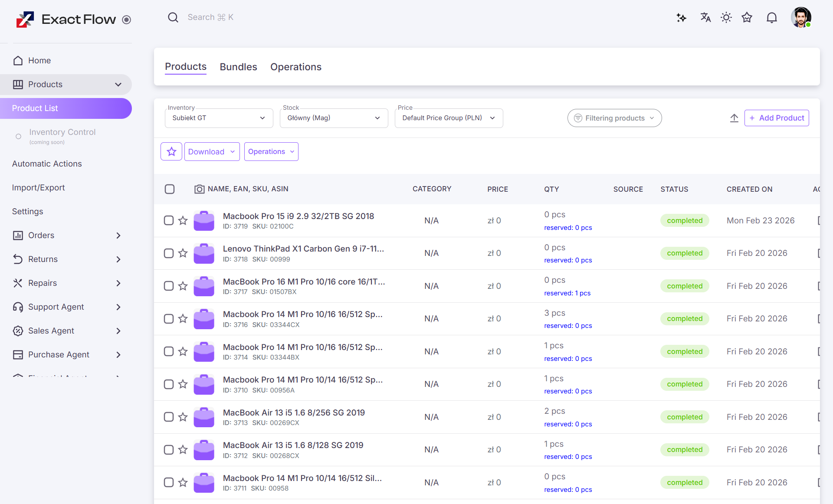Toggle light theme sun icon

point(726,18)
